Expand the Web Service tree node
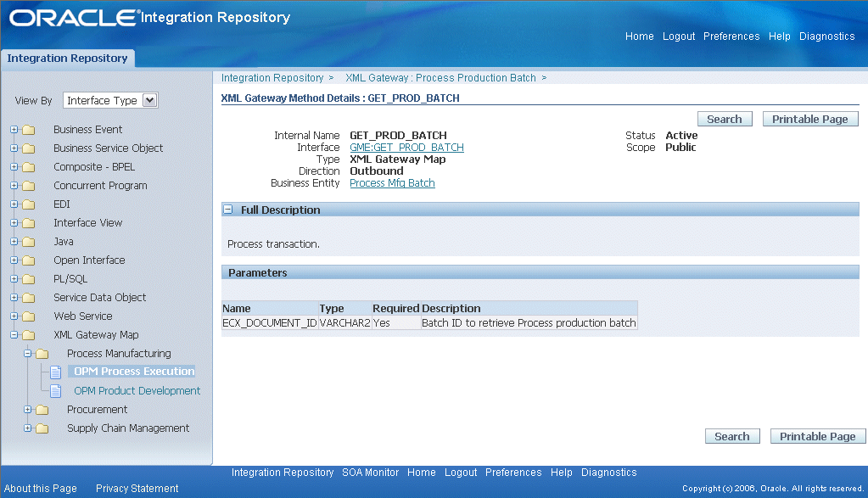 (14, 316)
